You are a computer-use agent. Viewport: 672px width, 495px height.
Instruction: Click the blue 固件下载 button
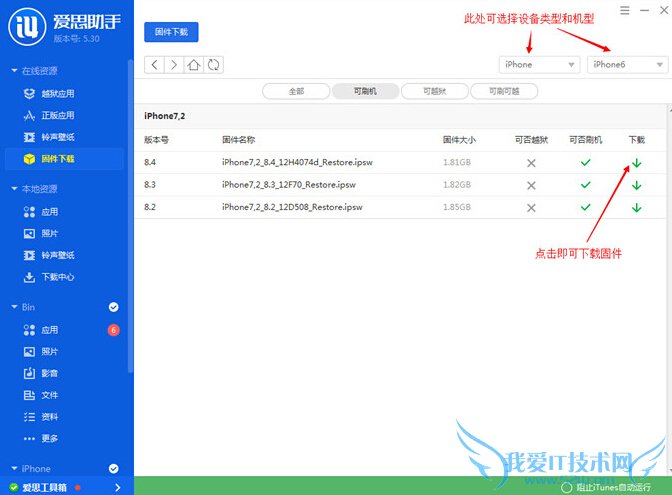(x=171, y=32)
